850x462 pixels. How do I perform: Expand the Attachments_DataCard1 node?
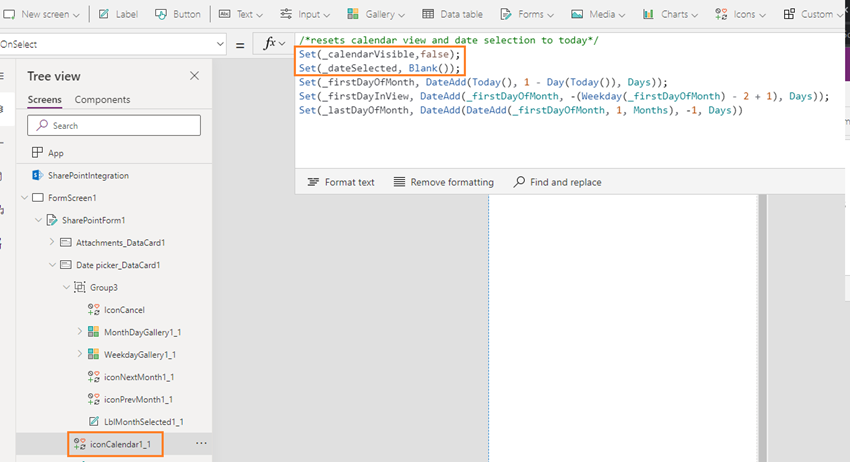(x=52, y=242)
